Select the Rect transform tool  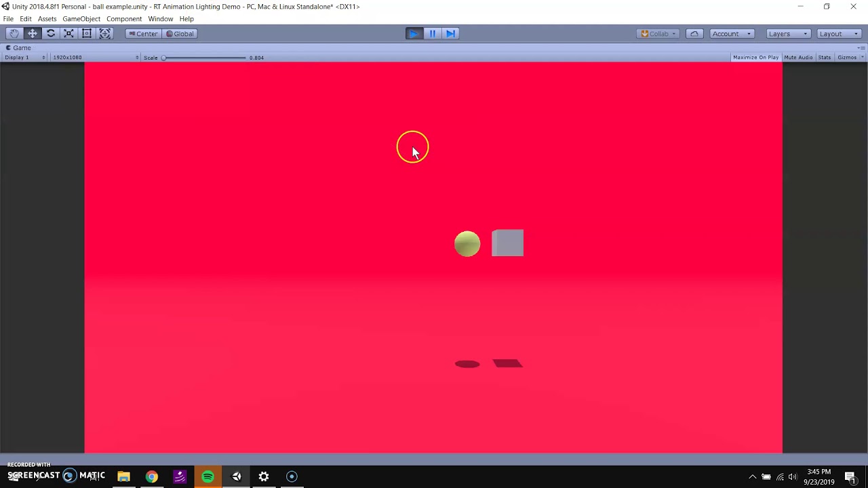coord(87,33)
